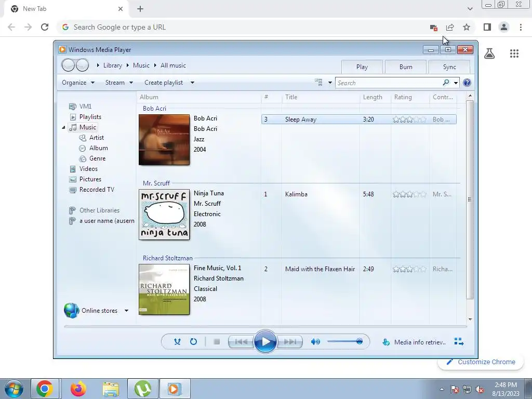Click the Back navigation button in Media Player
This screenshot has height=399, width=532.
68,65
